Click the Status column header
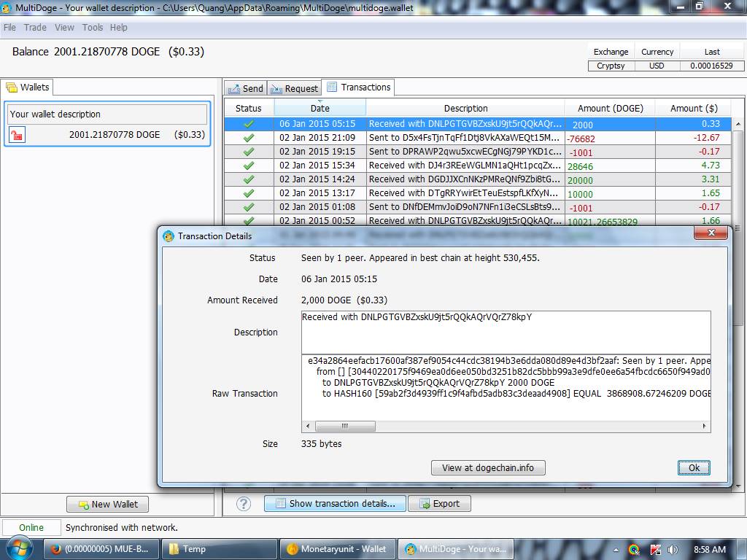The width and height of the screenshot is (747, 560). (x=249, y=108)
